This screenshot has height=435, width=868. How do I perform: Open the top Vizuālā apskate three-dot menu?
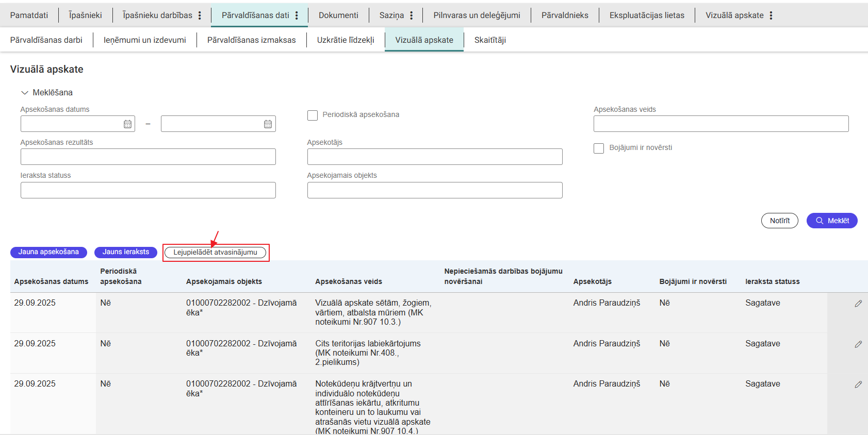tap(771, 15)
